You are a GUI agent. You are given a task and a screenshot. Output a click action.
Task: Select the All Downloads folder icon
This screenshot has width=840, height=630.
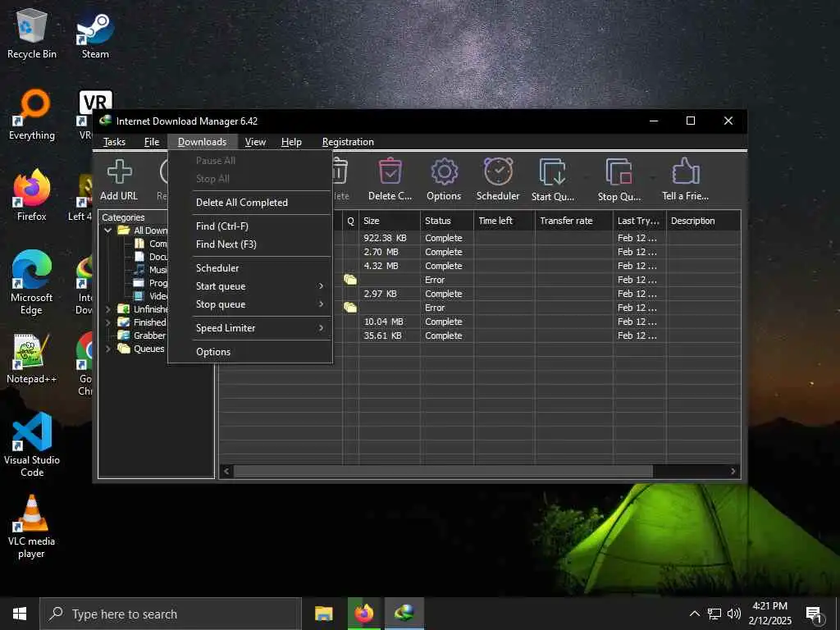click(x=124, y=231)
